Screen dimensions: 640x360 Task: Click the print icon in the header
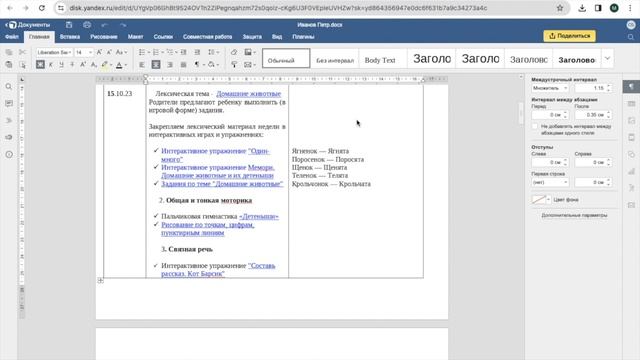tap(87, 25)
